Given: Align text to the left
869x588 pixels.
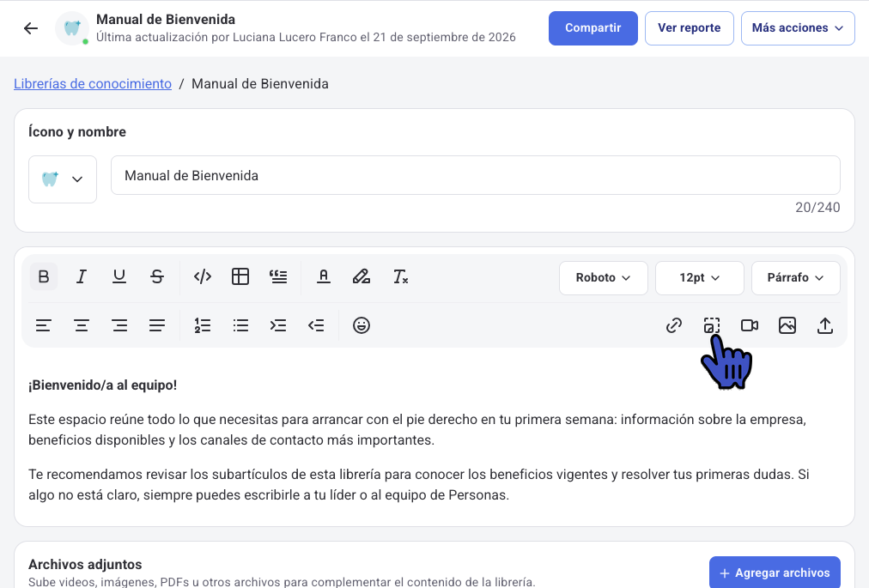Looking at the screenshot, I should coord(44,325).
